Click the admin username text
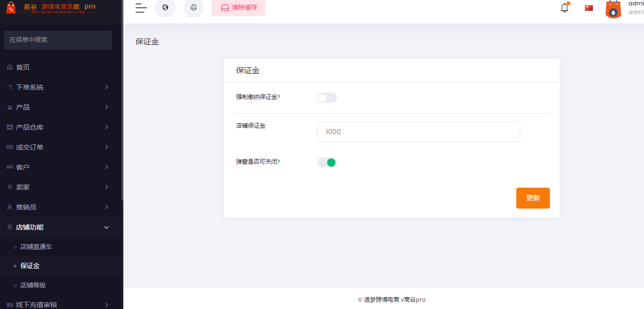644x309 pixels. tap(636, 3)
